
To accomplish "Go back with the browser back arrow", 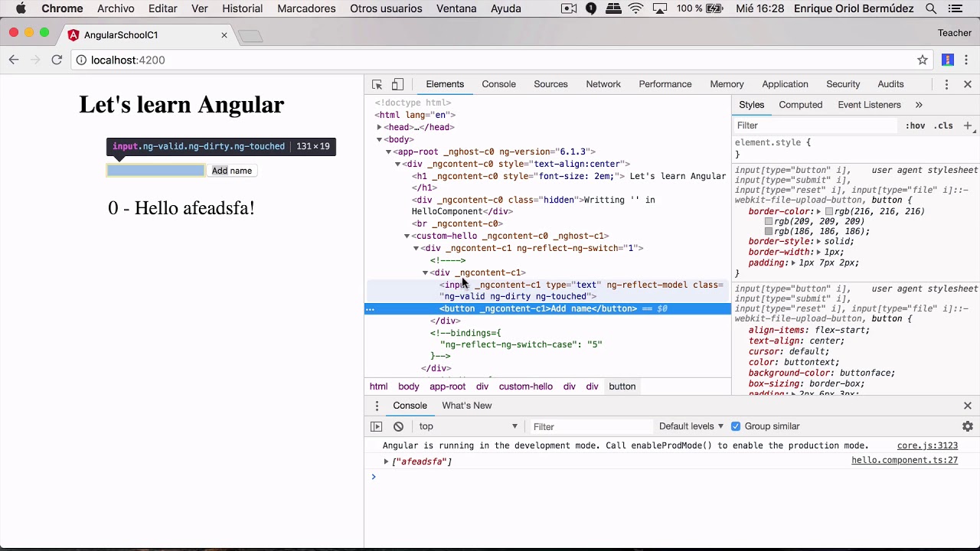I will pyautogui.click(x=14, y=60).
